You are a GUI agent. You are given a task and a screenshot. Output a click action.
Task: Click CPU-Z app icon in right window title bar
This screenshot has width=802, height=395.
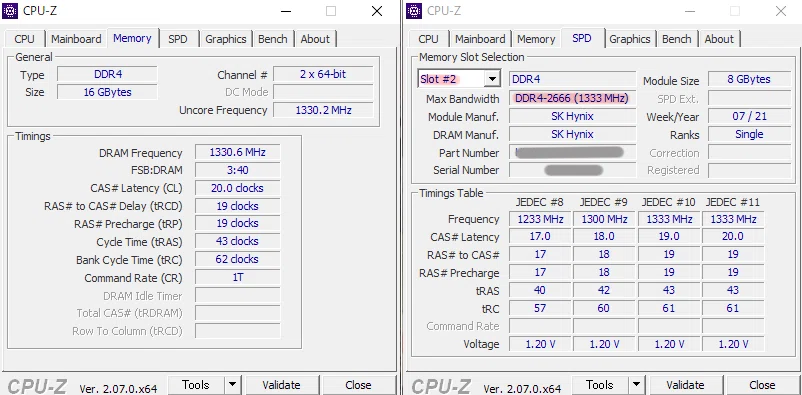coord(414,11)
